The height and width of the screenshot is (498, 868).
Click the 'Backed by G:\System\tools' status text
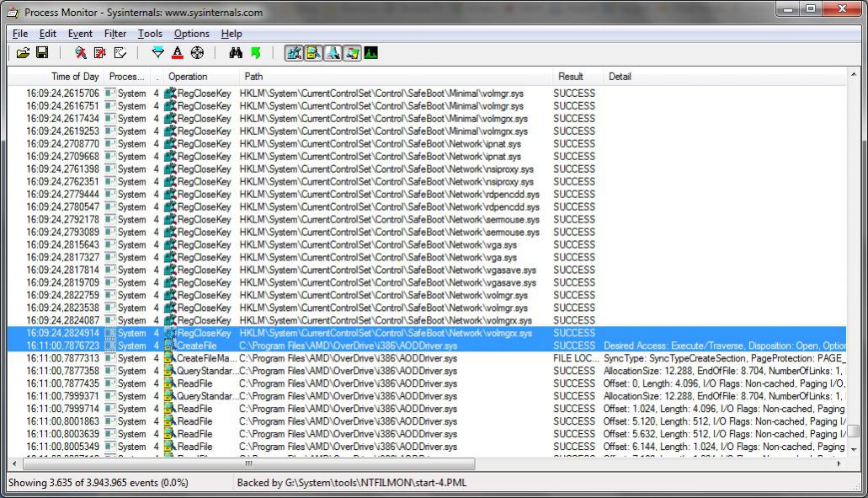352,483
